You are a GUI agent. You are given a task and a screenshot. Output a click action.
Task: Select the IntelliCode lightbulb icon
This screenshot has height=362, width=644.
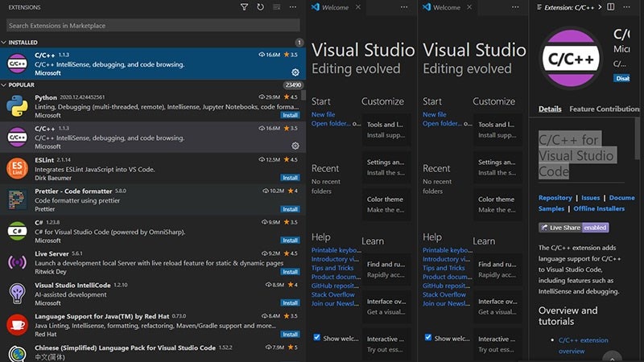17,294
